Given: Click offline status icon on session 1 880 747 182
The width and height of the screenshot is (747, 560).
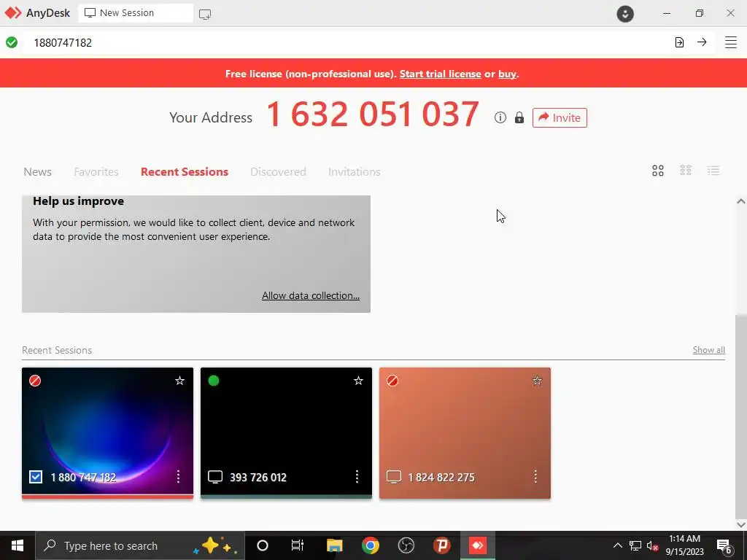Looking at the screenshot, I should point(35,381).
